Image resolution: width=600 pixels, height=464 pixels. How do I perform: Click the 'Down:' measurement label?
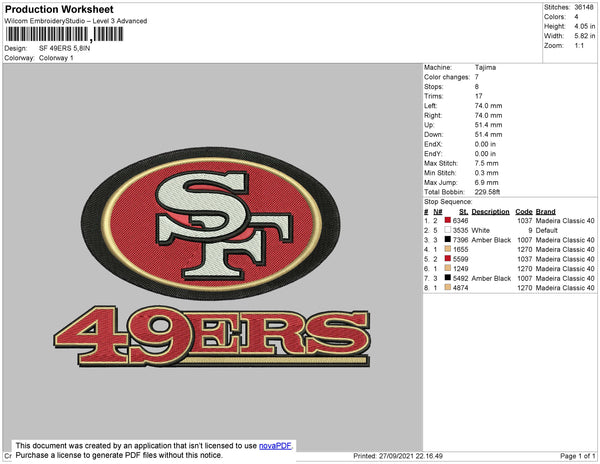(x=433, y=134)
